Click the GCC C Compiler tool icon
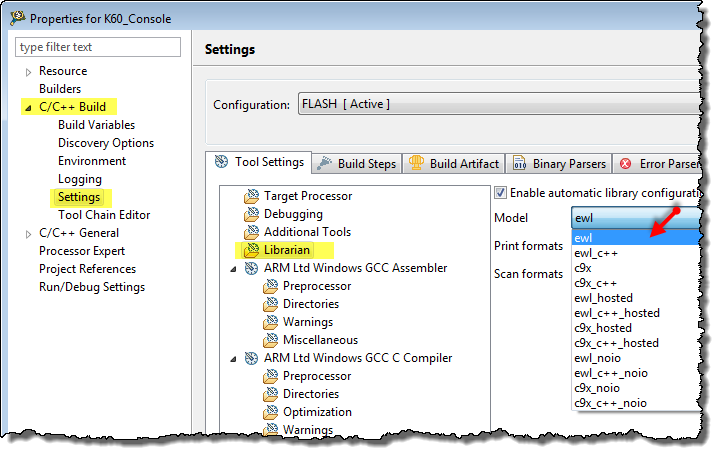Screen dimensions: 720x455 (251, 358)
